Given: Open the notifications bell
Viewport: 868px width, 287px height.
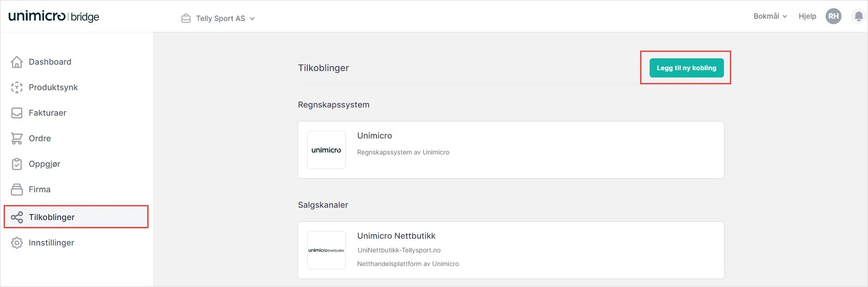Looking at the screenshot, I should click(x=858, y=16).
